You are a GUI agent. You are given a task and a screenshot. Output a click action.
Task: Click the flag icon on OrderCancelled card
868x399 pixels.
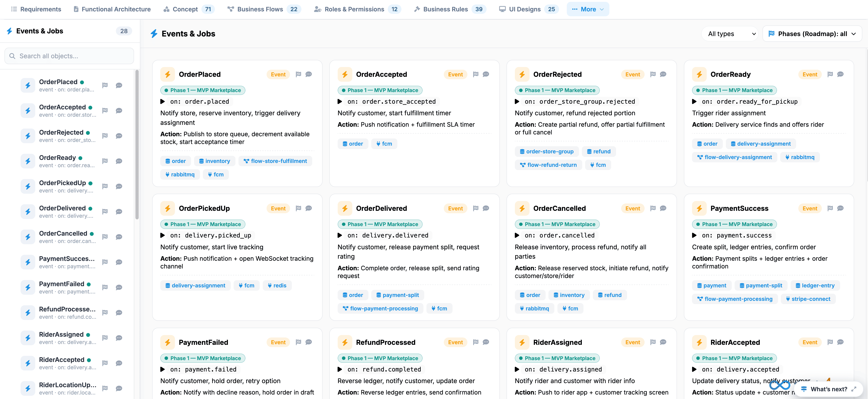[653, 208]
